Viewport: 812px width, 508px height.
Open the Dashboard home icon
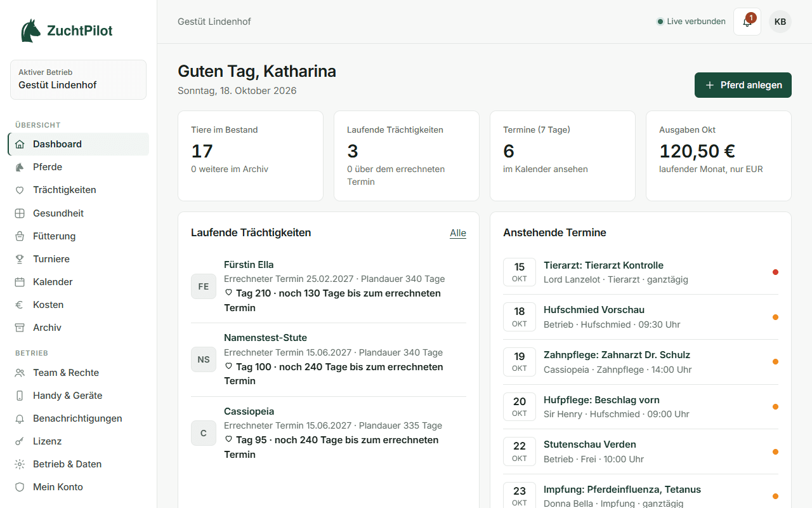pyautogui.click(x=20, y=144)
